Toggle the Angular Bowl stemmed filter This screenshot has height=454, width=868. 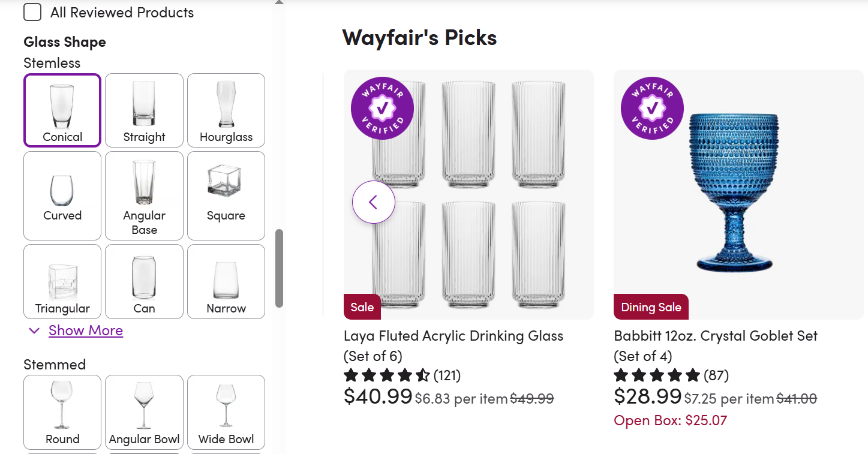coord(144,412)
